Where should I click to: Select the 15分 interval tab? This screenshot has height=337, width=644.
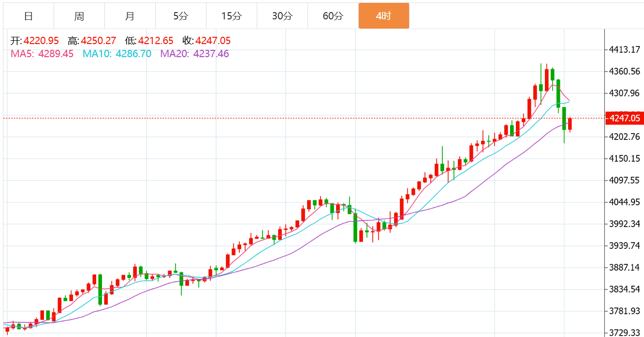[x=231, y=16]
